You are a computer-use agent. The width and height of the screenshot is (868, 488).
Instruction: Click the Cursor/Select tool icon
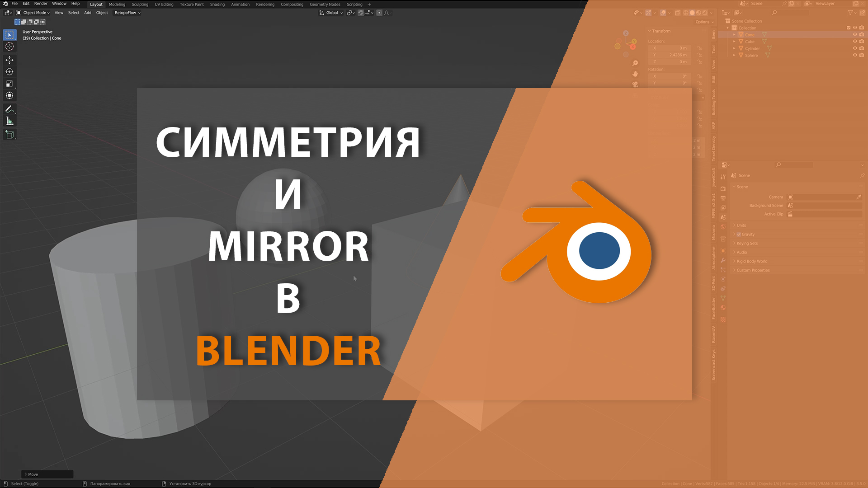tap(9, 34)
